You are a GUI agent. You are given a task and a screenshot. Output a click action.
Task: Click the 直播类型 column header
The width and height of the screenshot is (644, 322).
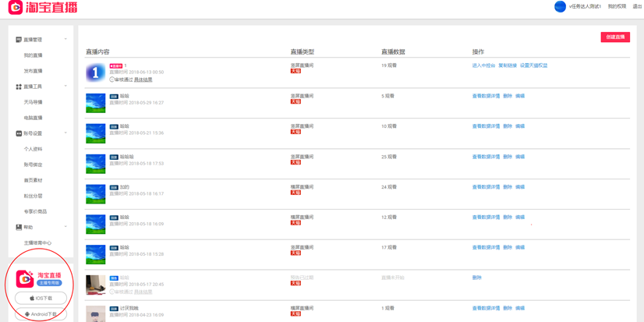click(303, 51)
